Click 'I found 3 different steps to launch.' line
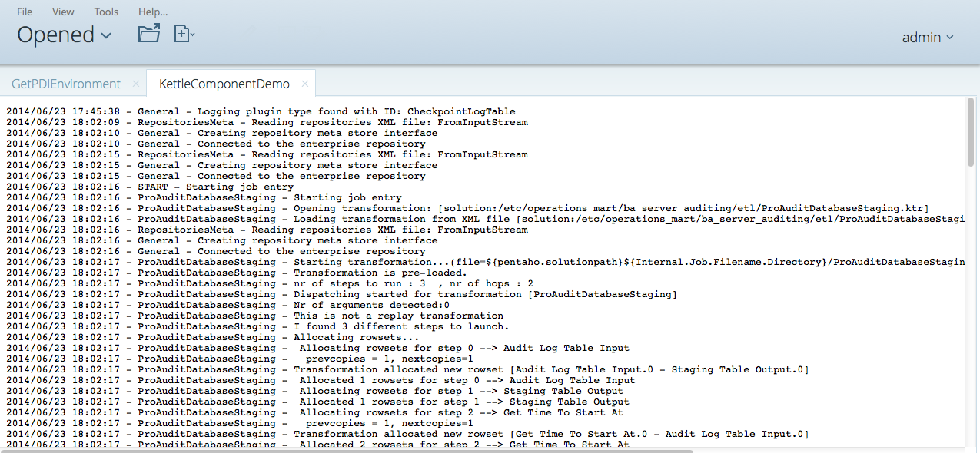The image size is (980, 453). pyautogui.click(x=257, y=326)
